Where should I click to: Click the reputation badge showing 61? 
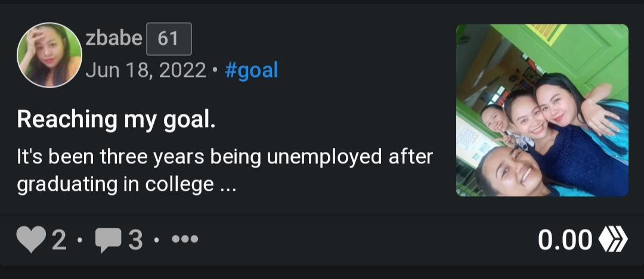click(x=169, y=39)
